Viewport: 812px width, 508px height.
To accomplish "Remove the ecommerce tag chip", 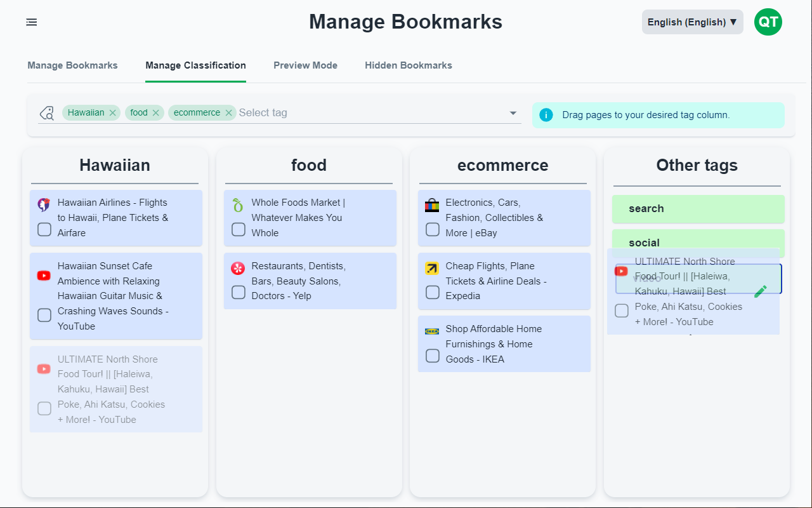I will (229, 113).
